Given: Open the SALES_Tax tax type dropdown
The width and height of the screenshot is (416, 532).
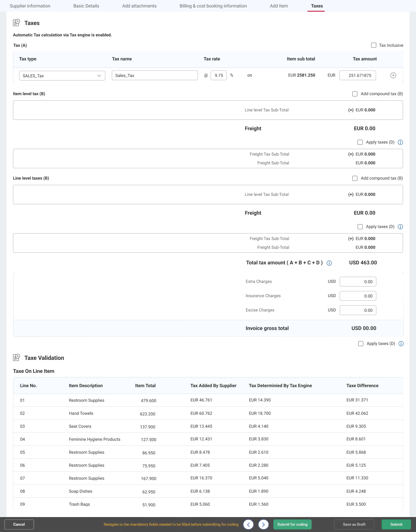Looking at the screenshot, I should (x=62, y=76).
